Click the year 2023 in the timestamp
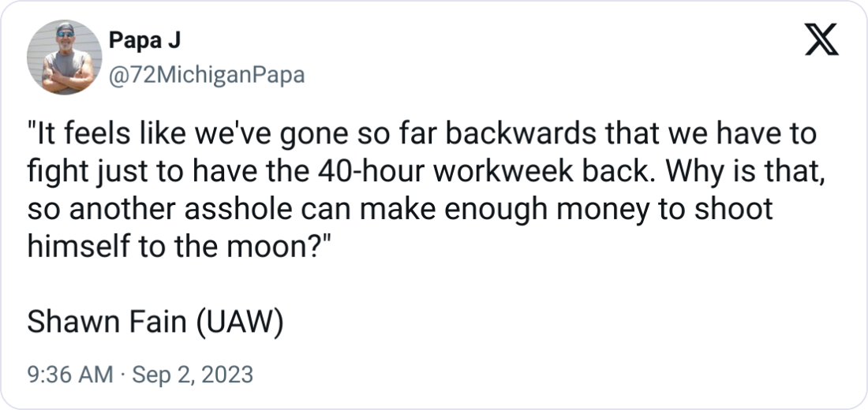 pyautogui.click(x=227, y=374)
